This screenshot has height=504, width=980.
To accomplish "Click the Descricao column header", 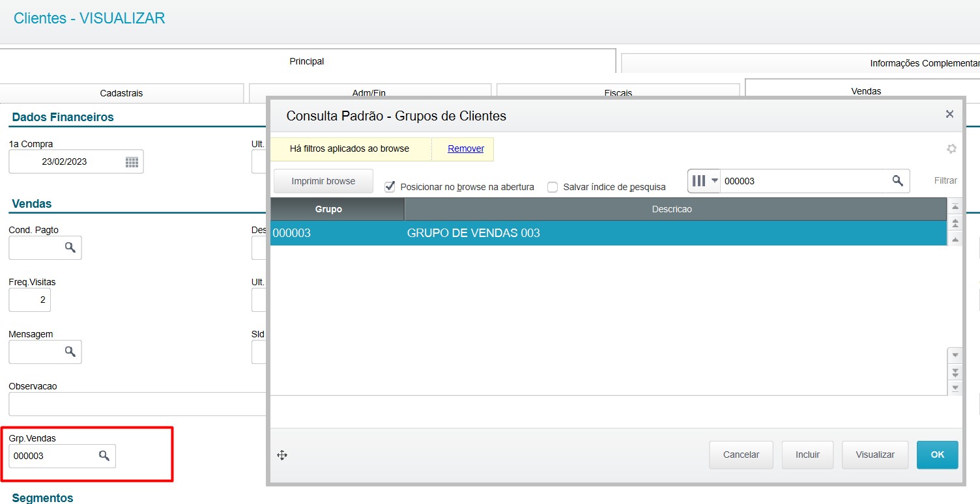I will coord(675,209).
